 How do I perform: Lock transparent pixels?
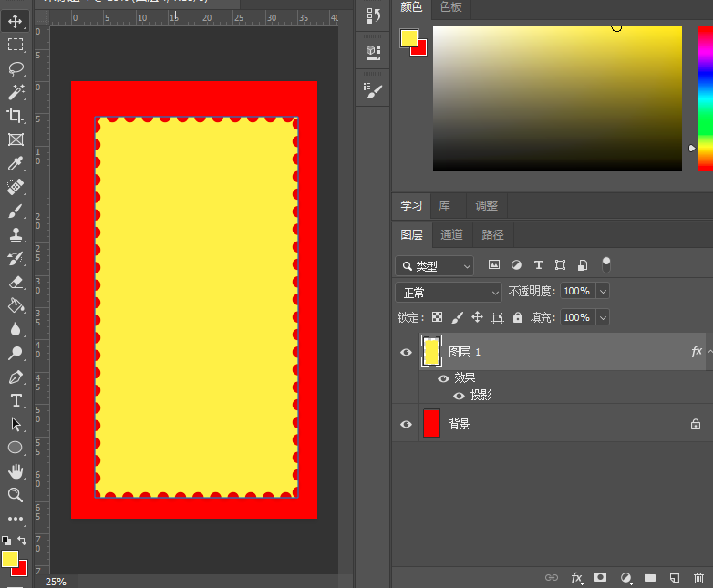pos(437,317)
